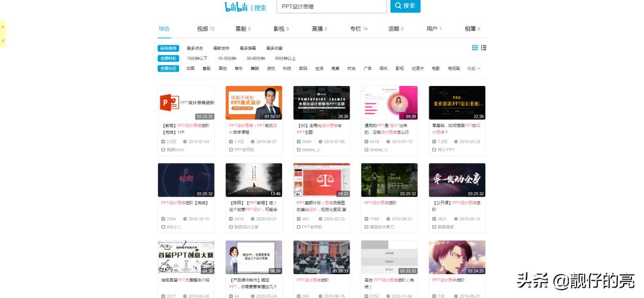This screenshot has width=644, height=298.
Task: Filter by the 纪录片 category
Action: 417,68
